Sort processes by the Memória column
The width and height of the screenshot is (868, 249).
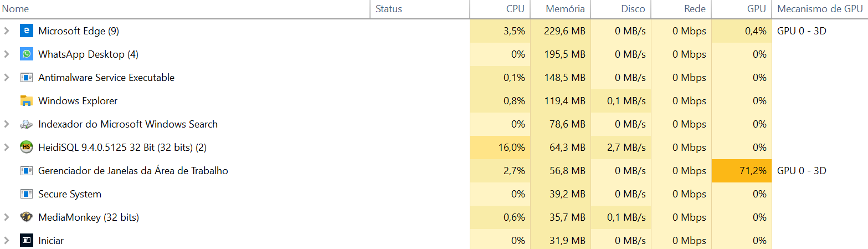click(565, 9)
